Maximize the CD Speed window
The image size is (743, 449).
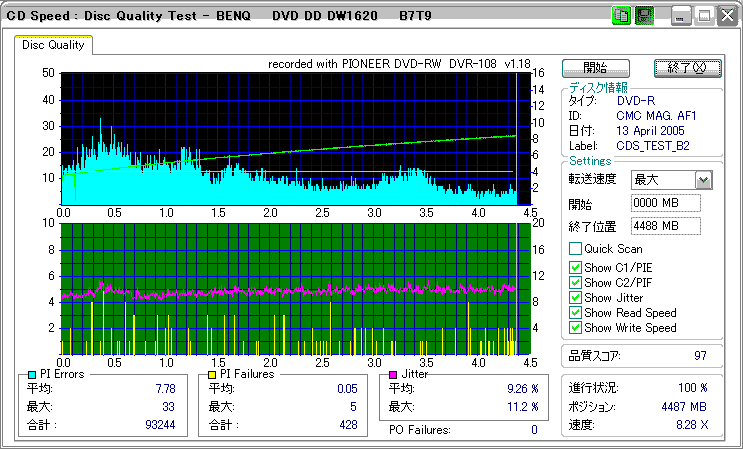[x=704, y=16]
